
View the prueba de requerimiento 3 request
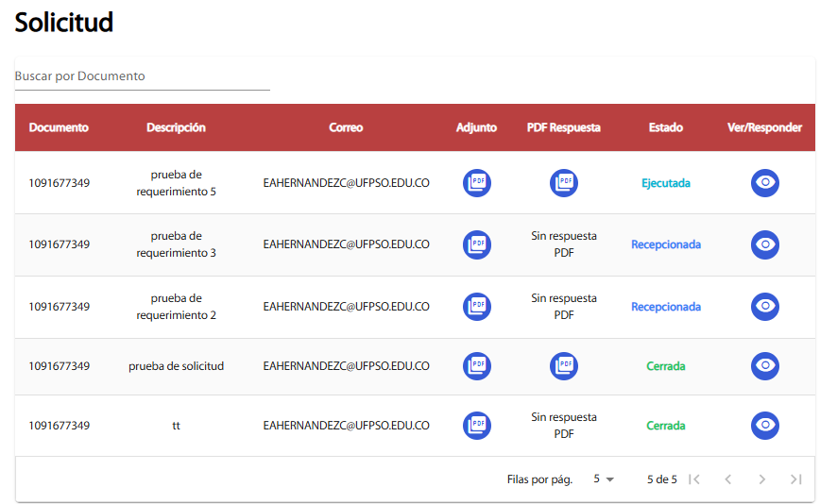(765, 244)
